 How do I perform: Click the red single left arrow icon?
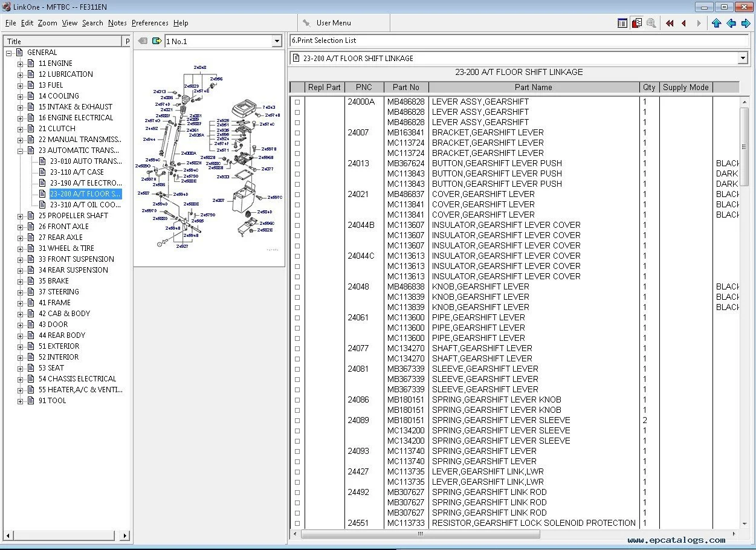click(x=683, y=23)
